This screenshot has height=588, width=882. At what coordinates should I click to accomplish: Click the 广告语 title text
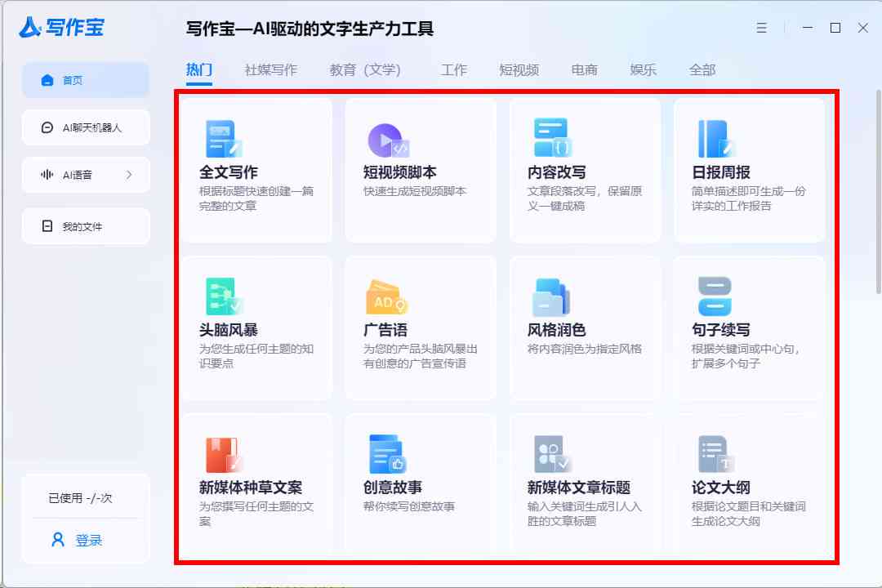(x=385, y=330)
